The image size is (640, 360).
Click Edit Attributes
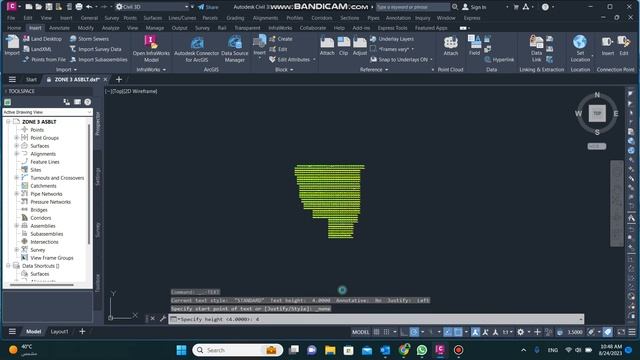289,60
